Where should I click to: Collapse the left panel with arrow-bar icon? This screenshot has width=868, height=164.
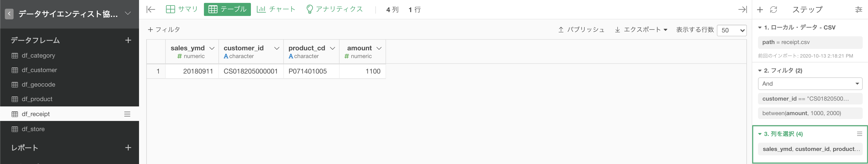pos(151,9)
